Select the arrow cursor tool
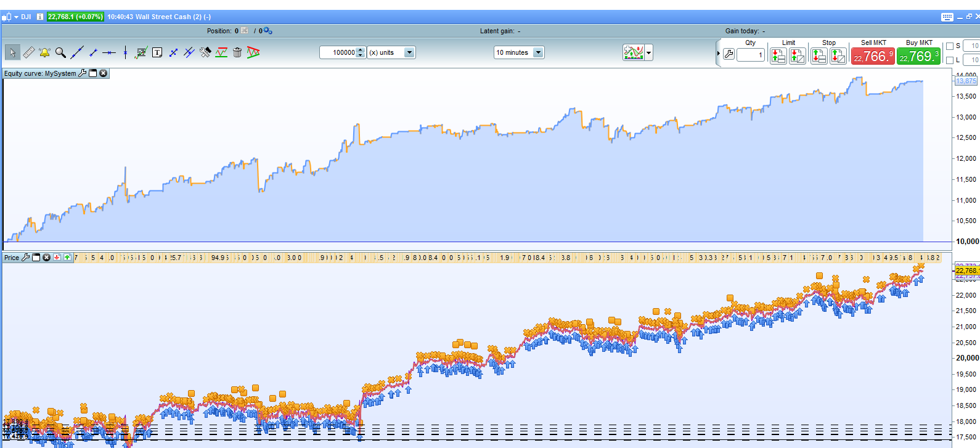The width and height of the screenshot is (980, 448). pos(12,52)
